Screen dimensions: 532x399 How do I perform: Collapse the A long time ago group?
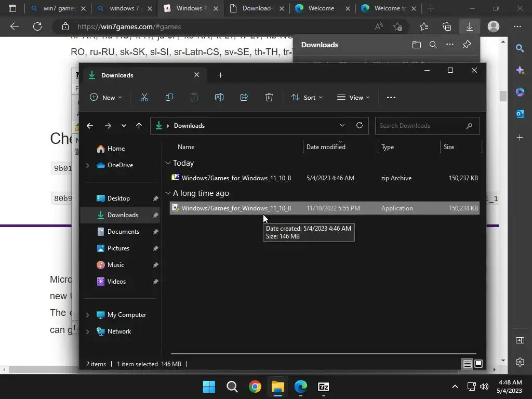pos(168,193)
